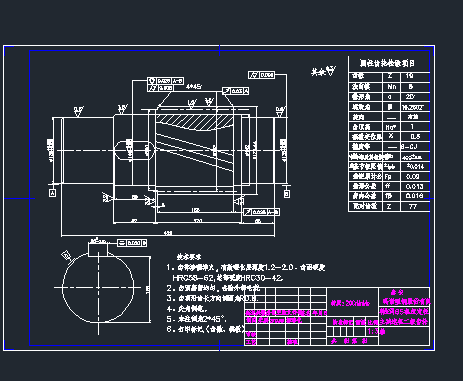463x381 pixels.
Task: Select technical note 4
Action: (187, 309)
